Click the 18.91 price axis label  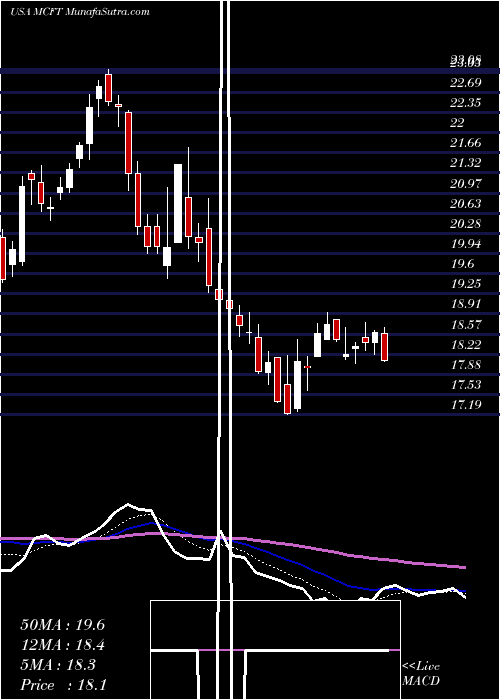tap(466, 304)
